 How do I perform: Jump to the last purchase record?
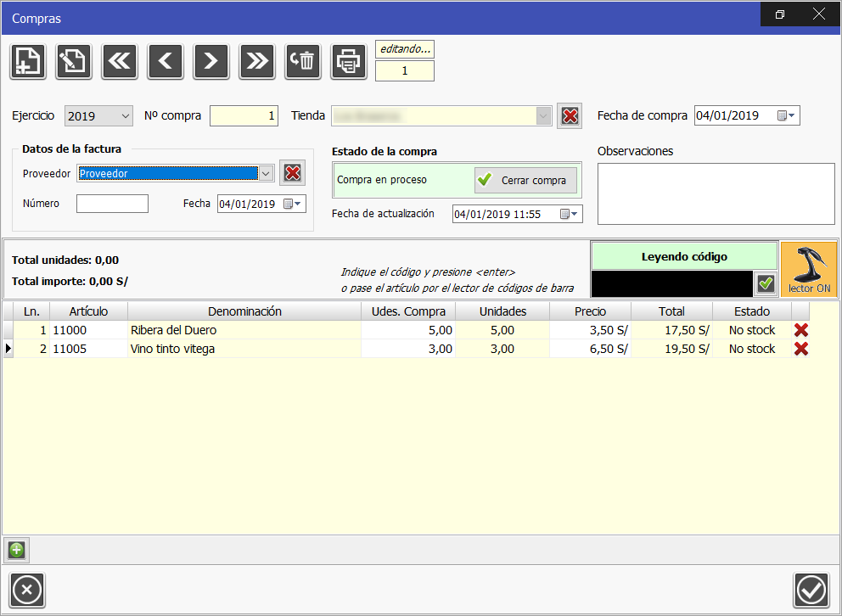[256, 61]
